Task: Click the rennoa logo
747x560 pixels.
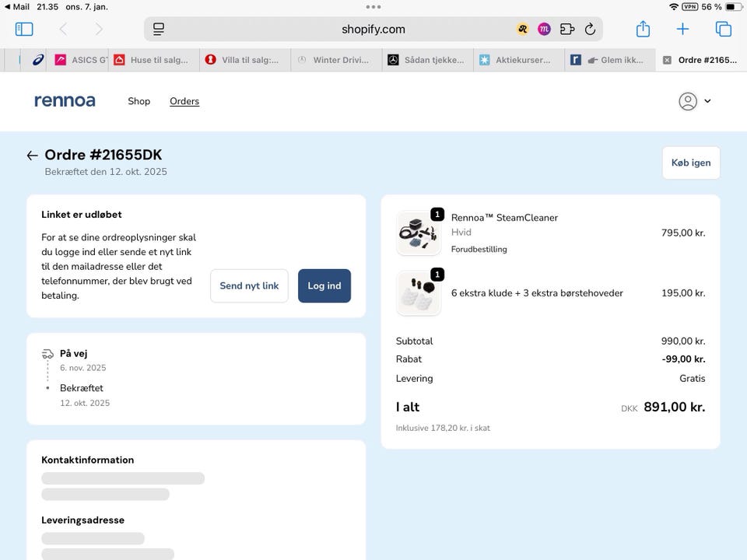Action: point(65,101)
